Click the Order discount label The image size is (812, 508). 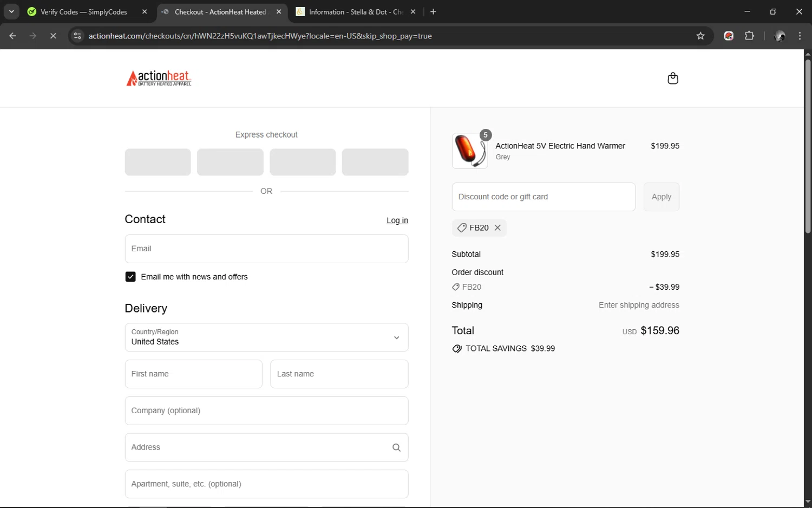coord(477,272)
